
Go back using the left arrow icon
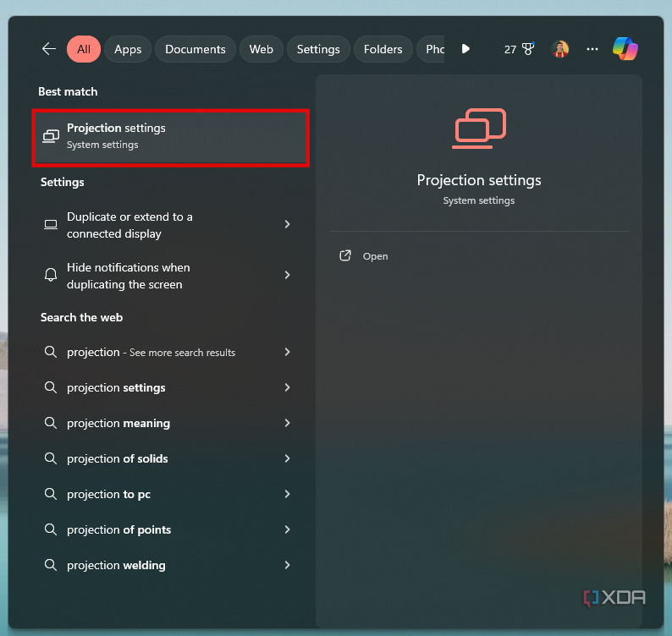[49, 49]
